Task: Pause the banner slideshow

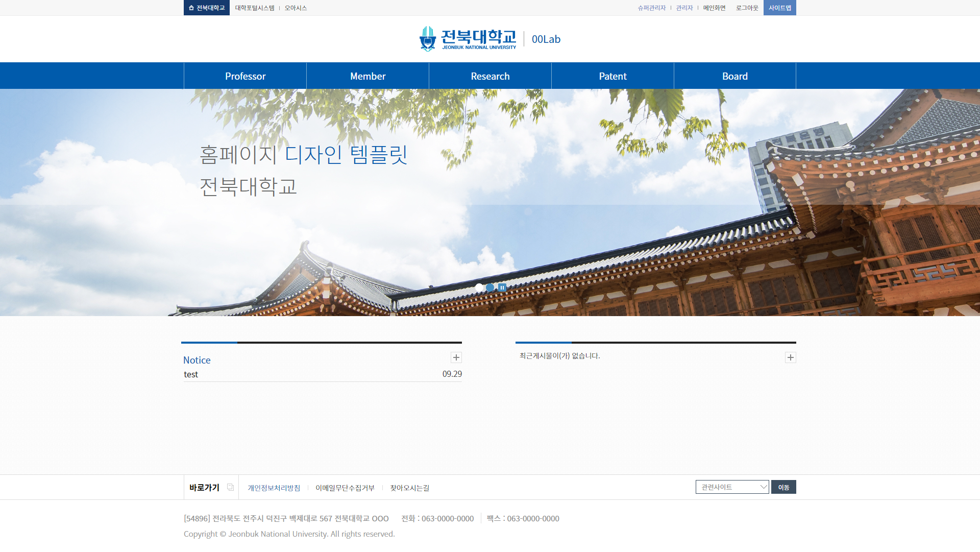Action: pyautogui.click(x=502, y=287)
